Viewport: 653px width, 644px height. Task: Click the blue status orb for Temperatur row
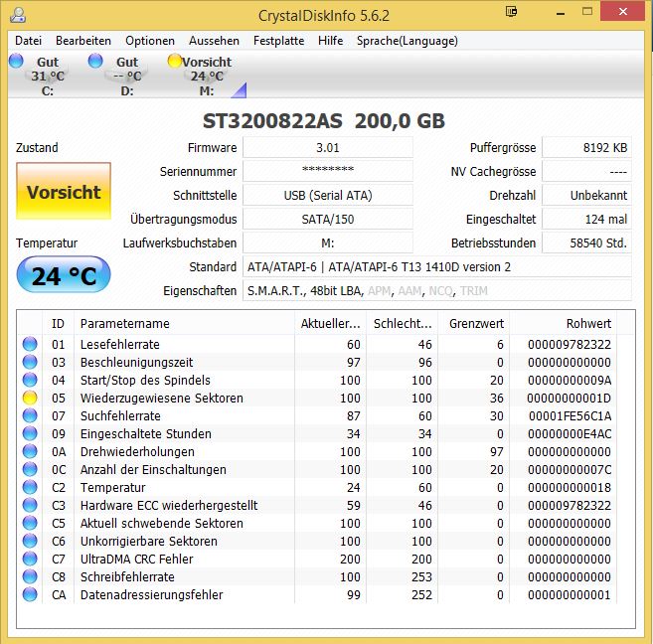tap(30, 488)
